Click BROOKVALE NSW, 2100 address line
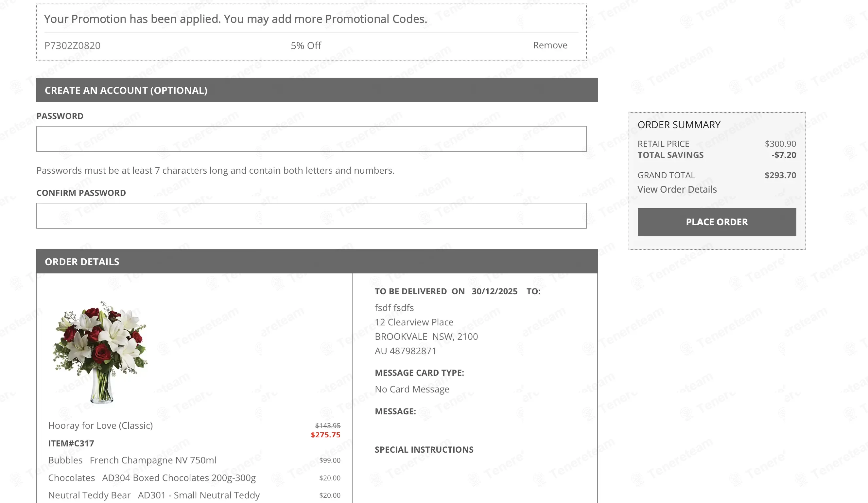The width and height of the screenshot is (868, 503). (x=426, y=337)
